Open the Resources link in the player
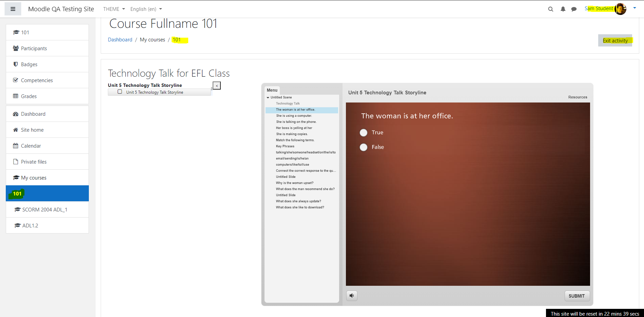The width and height of the screenshot is (644, 317). point(578,97)
